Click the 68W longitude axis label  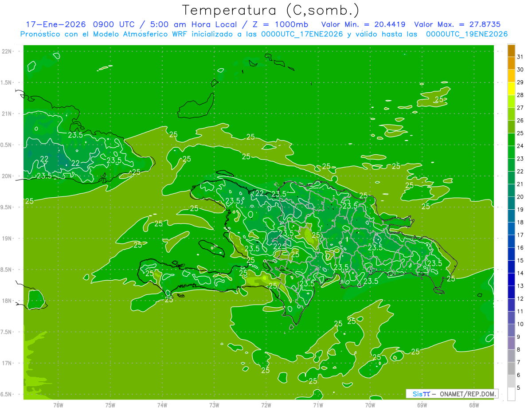474,405
